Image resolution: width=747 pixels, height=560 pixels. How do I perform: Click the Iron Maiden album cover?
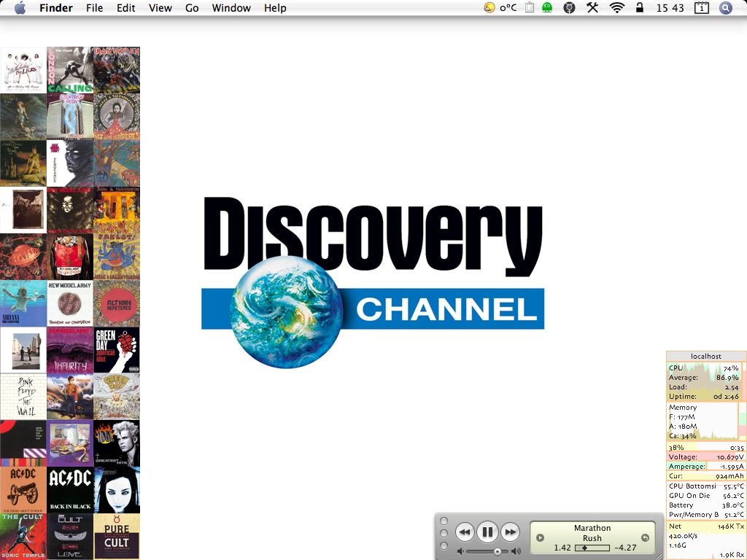pyautogui.click(x=117, y=69)
